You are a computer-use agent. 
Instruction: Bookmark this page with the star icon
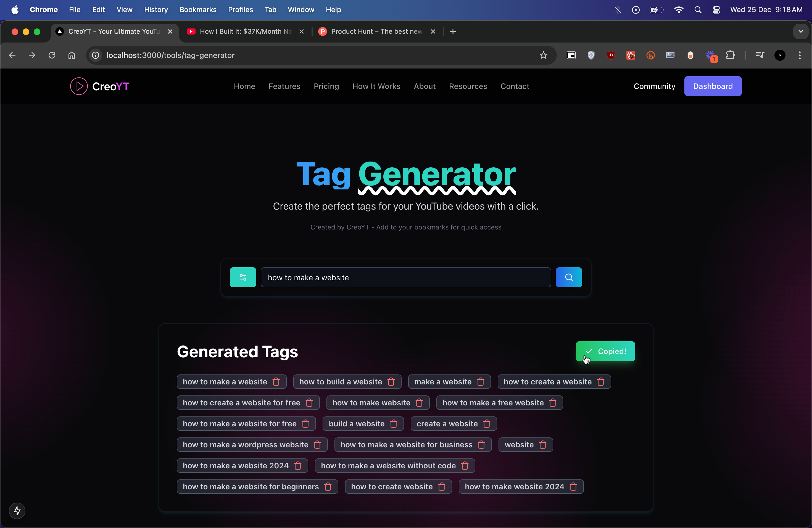coord(544,55)
